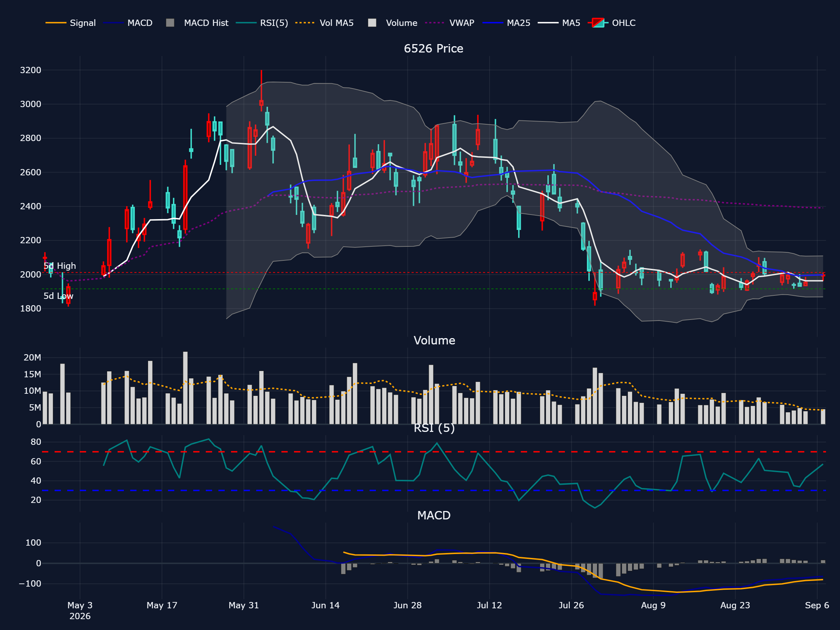Hide the RSI(5) trace in legend

click(x=262, y=23)
